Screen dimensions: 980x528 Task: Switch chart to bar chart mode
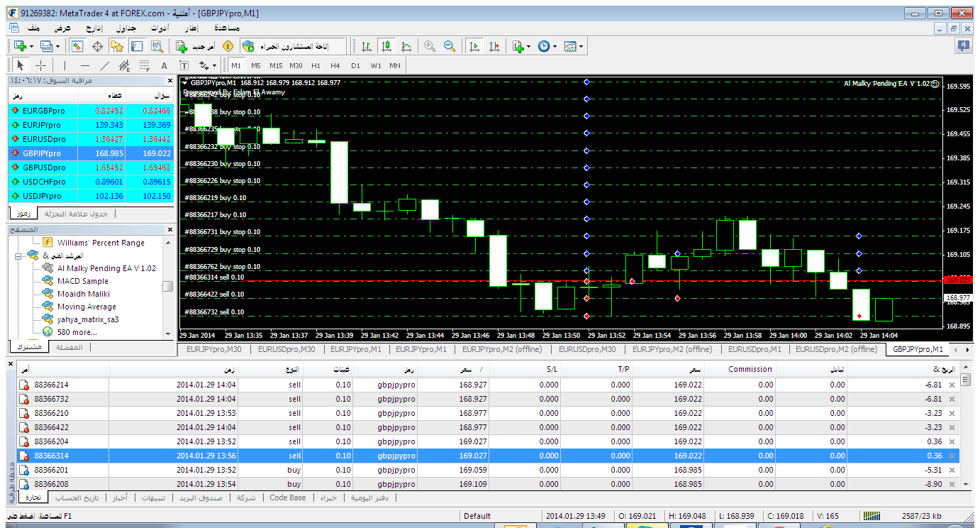[x=367, y=46]
